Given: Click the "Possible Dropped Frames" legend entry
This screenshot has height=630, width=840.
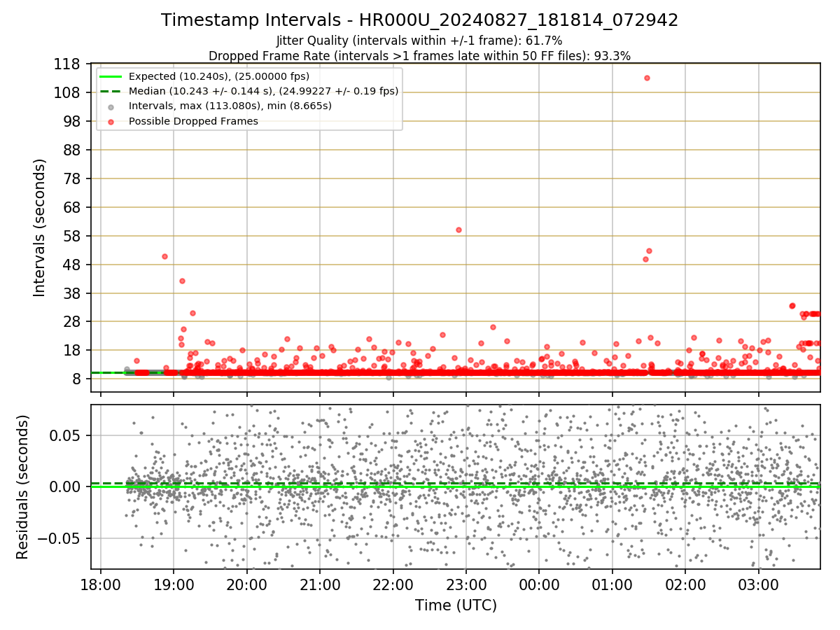Looking at the screenshot, I should click(194, 121).
